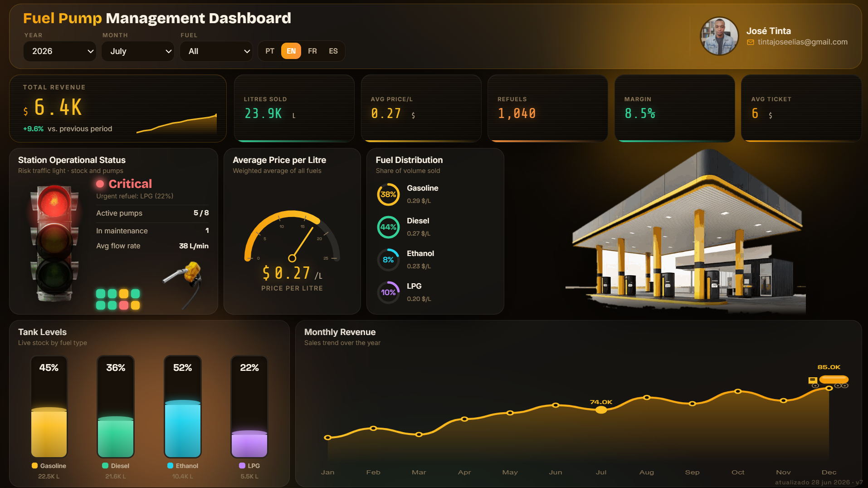Click the purple LPG legend swatch
Viewport: 868px width, 488px height.
[x=242, y=465]
